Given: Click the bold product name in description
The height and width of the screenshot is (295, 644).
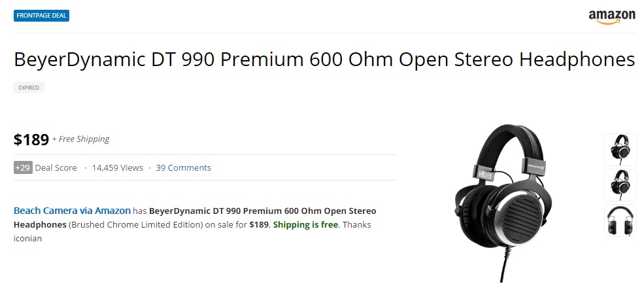Looking at the screenshot, I should (262, 211).
